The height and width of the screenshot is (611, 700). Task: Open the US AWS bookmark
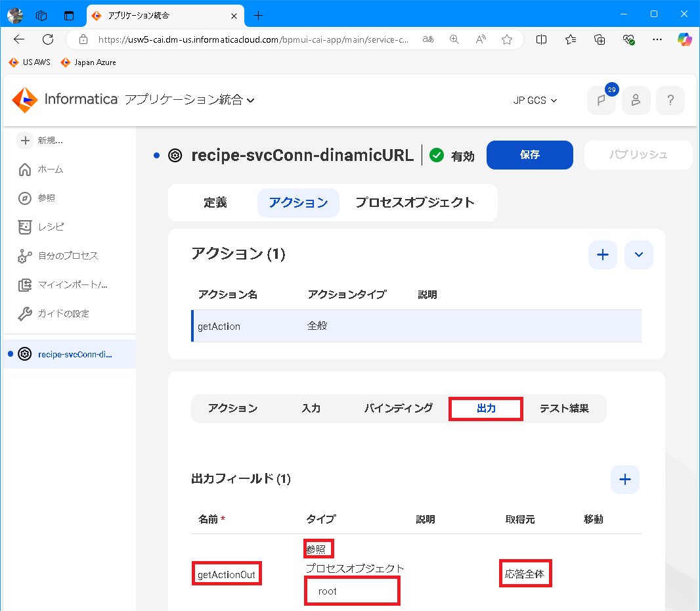(x=30, y=62)
